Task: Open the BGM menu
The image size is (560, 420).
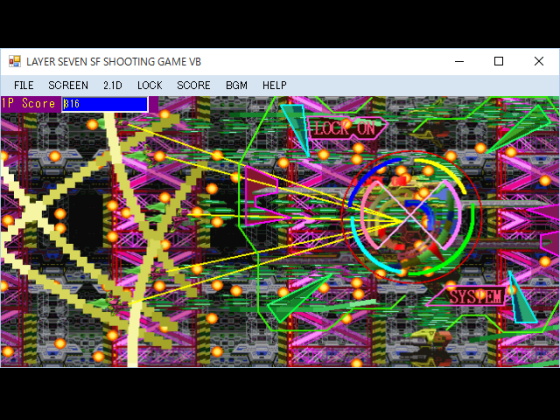Action: click(236, 85)
